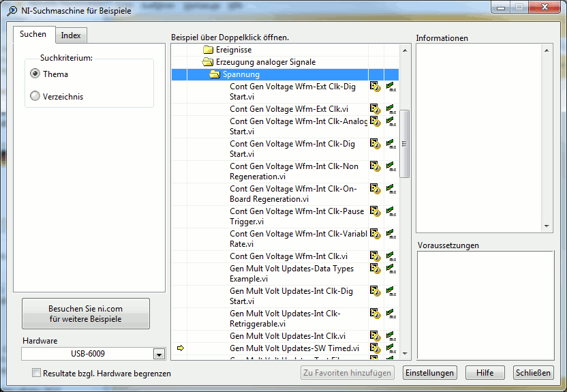The height and width of the screenshot is (392, 567).
Task: Click VI icon for Wfm-Int Clk-On-Board Regeneration.vi
Action: click(375, 189)
